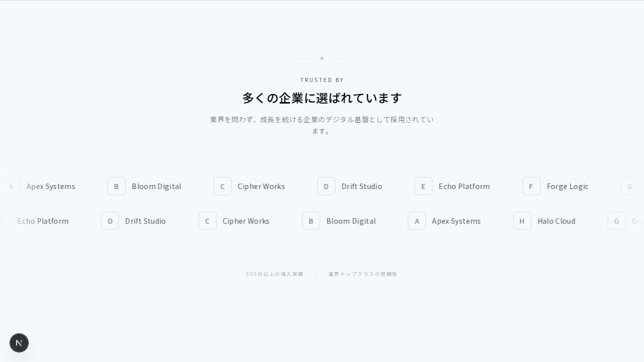Click the faded "G" badge in the lower row
Screen dimensions: 644x362
616,221
